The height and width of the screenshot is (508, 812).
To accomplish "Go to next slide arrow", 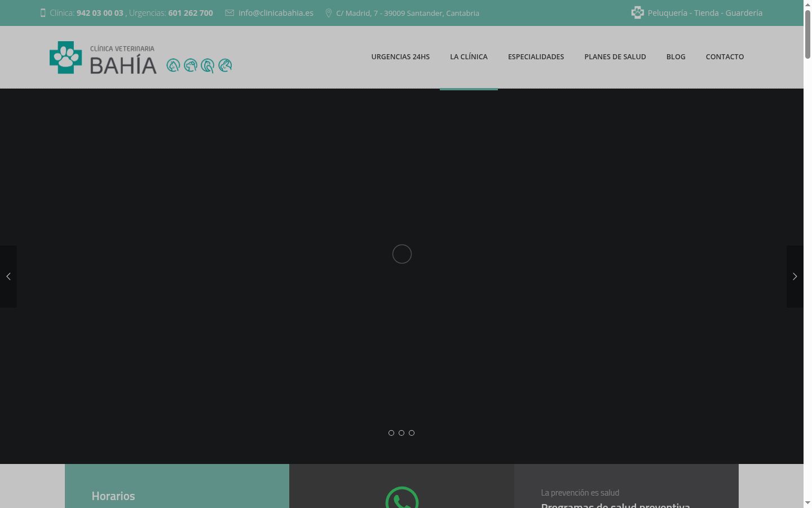I will (x=795, y=277).
